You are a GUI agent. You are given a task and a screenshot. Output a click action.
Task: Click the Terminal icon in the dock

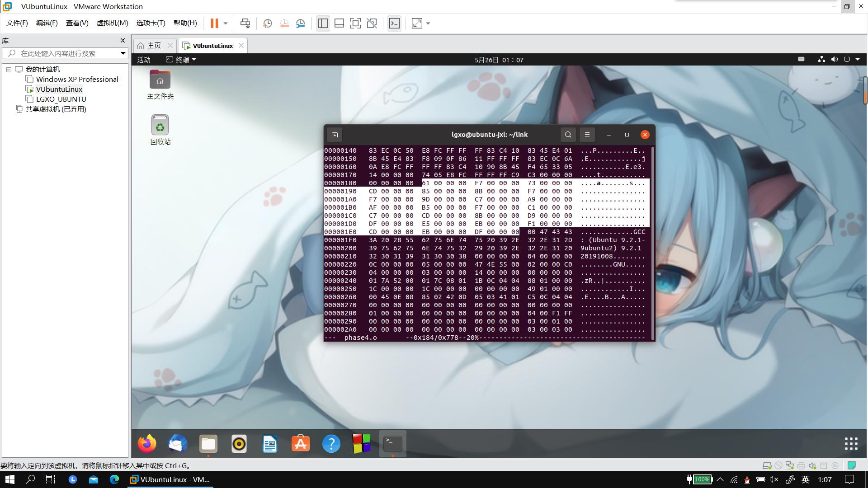click(393, 444)
